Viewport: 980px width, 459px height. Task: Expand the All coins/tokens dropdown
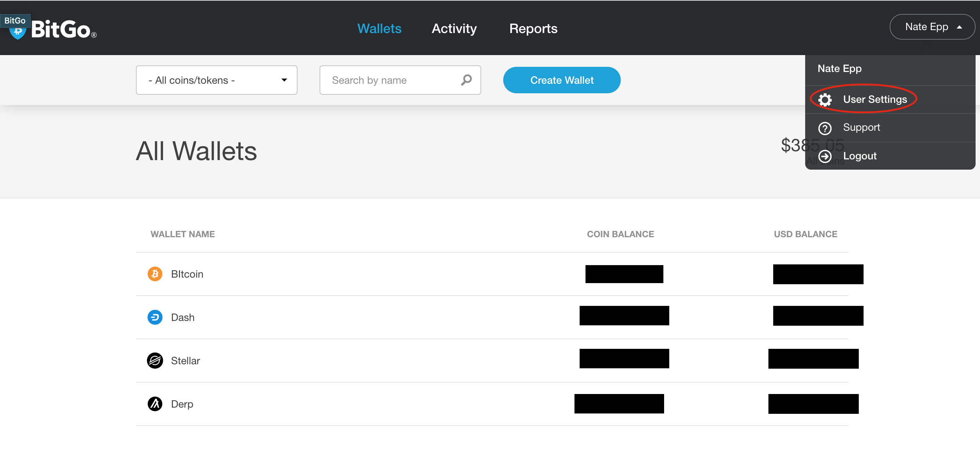(x=216, y=80)
